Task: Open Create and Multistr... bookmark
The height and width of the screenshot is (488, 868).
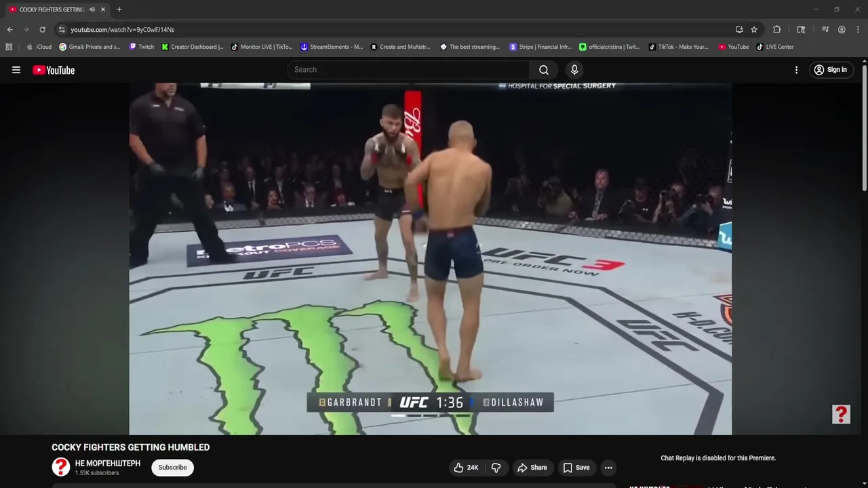Action: 400,47
